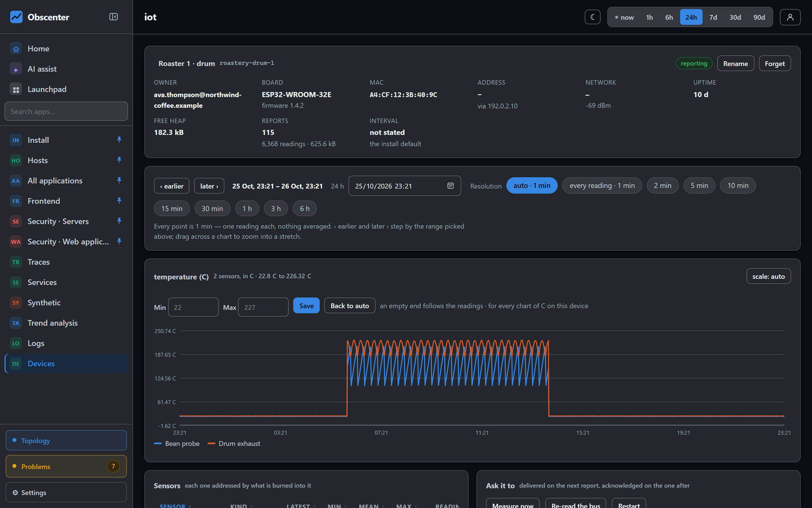Toggle Bean probe legend swatch
This screenshot has height=508, width=812.
158,443
